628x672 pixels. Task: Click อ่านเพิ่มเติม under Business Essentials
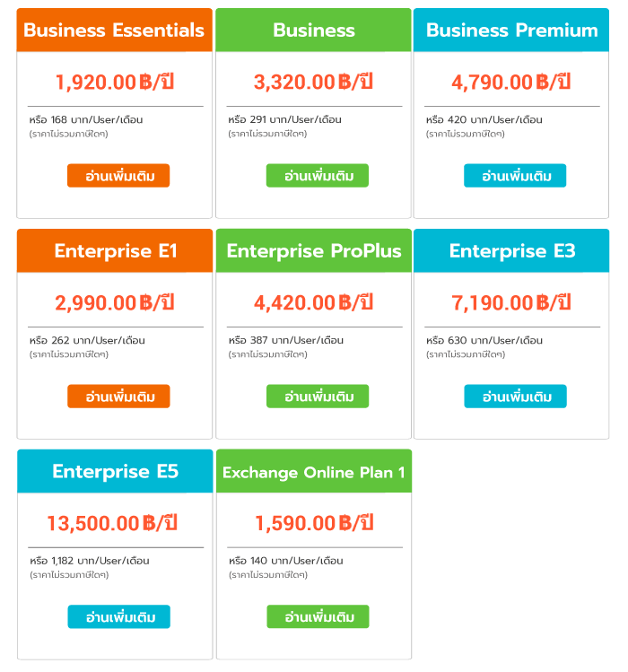click(118, 176)
